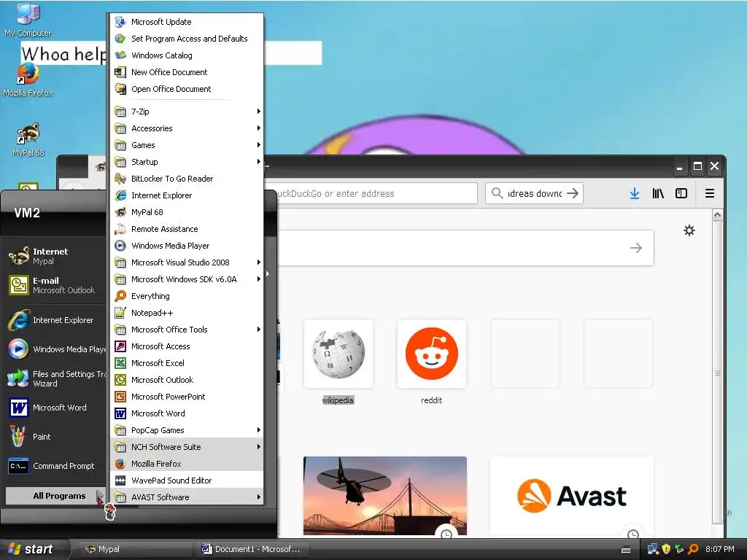The width and height of the screenshot is (747, 560).
Task: Launch BitLocker To Go Reader
Action: coord(187,179)
